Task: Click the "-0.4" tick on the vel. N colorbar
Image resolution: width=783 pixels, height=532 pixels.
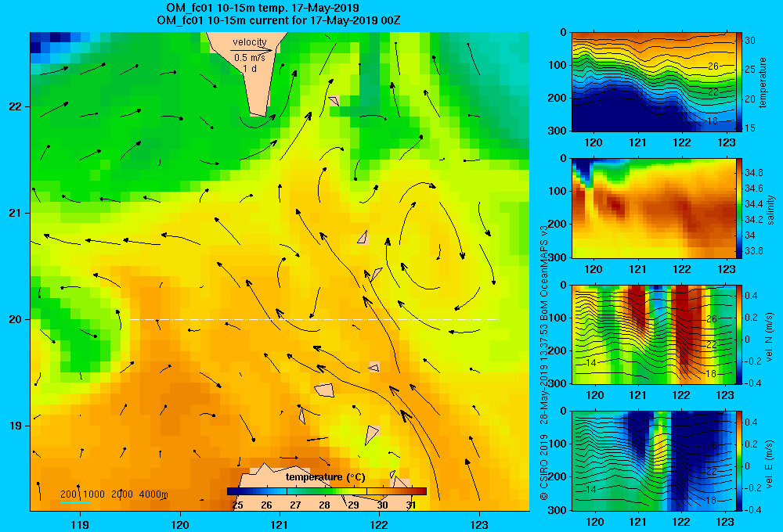Action: [x=753, y=383]
